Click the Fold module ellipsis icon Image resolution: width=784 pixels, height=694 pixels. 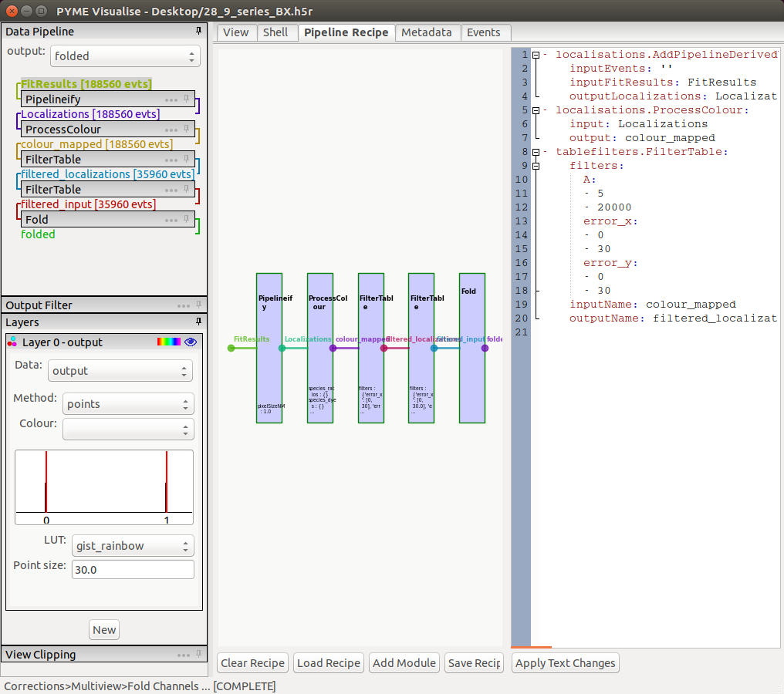173,219
